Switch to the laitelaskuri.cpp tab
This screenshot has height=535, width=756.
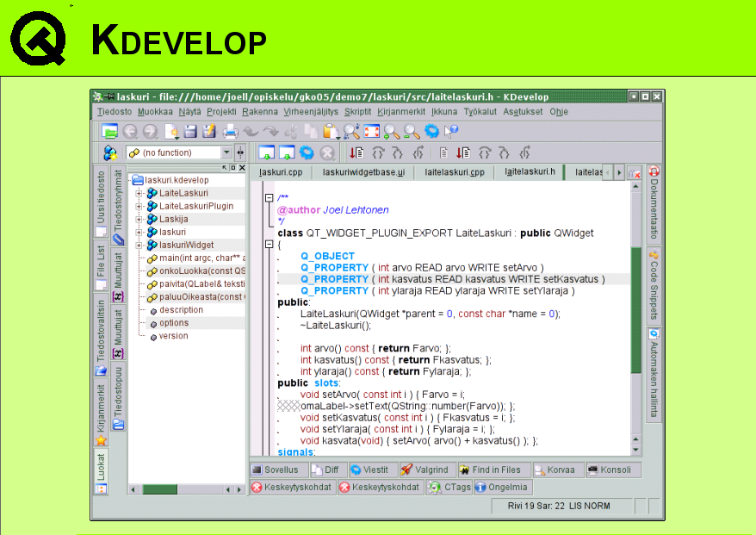455,172
